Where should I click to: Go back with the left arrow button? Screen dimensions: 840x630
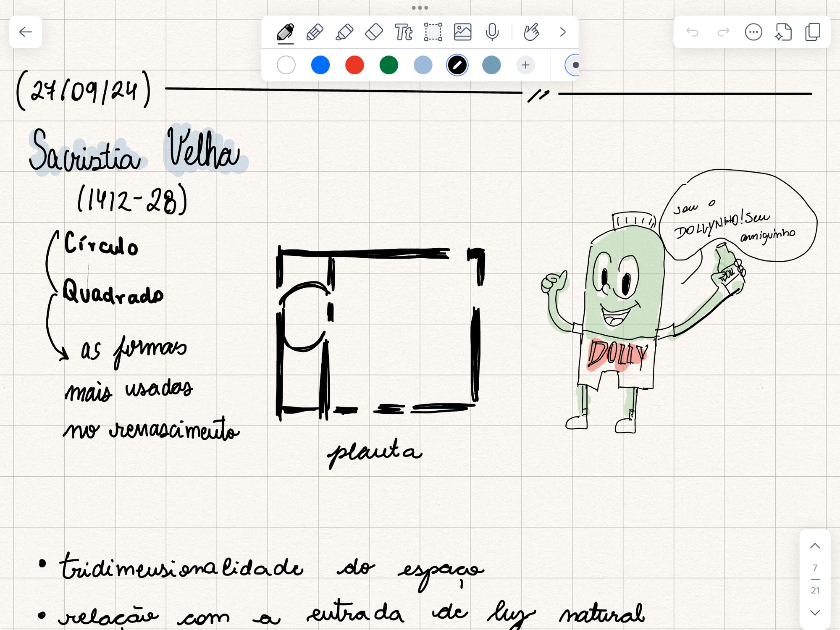[26, 32]
